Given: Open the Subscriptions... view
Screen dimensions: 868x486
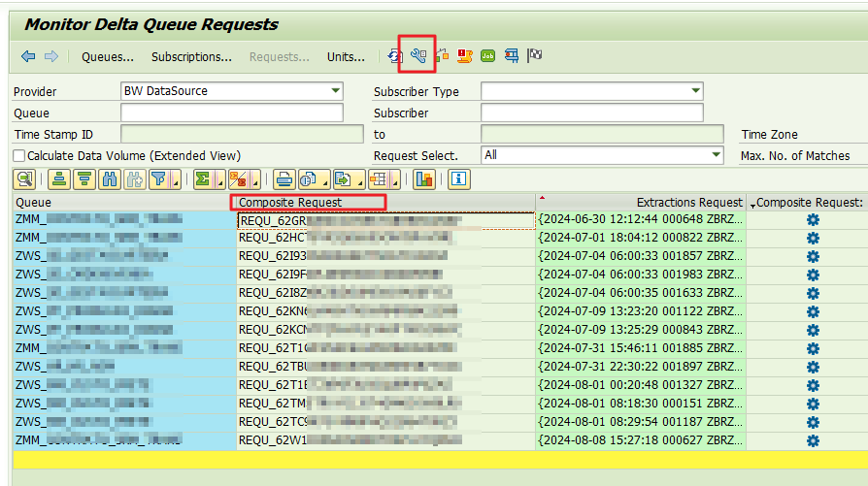Looking at the screenshot, I should point(191,57).
